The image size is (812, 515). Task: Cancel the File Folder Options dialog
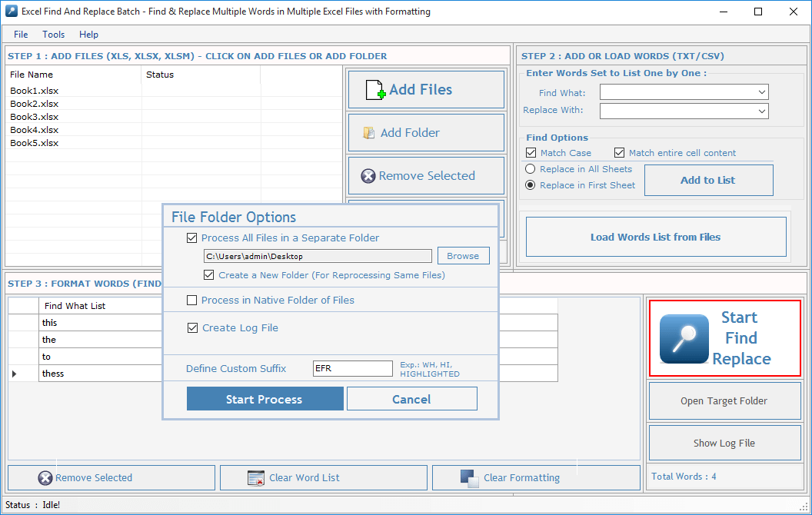(x=411, y=399)
